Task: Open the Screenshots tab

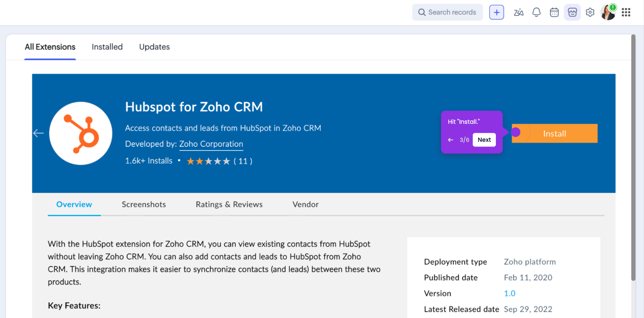Action: pos(144,204)
